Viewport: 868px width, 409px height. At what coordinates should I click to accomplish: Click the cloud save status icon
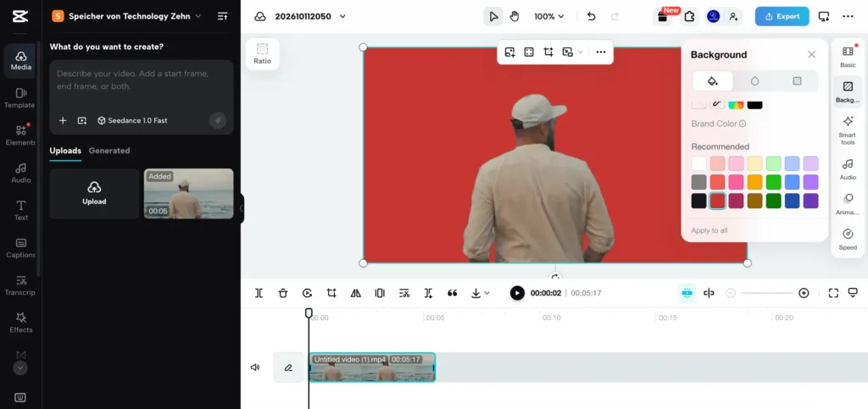point(260,17)
